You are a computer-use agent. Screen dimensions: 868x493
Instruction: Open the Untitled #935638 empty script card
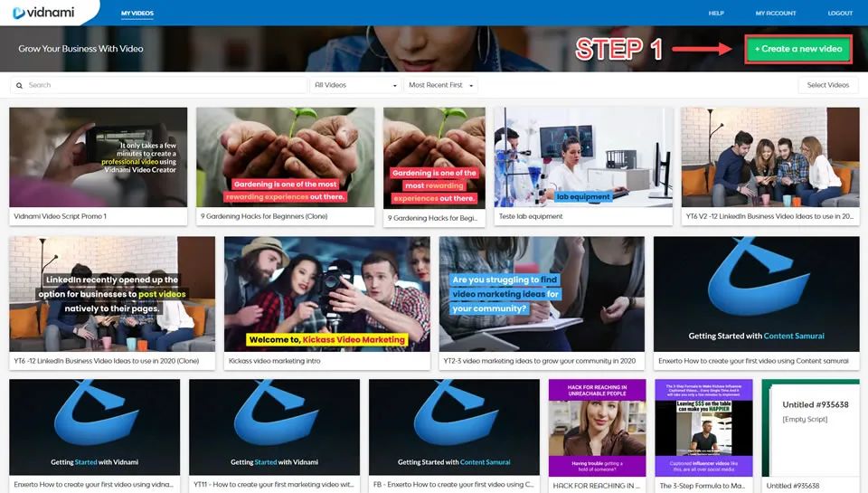811,428
